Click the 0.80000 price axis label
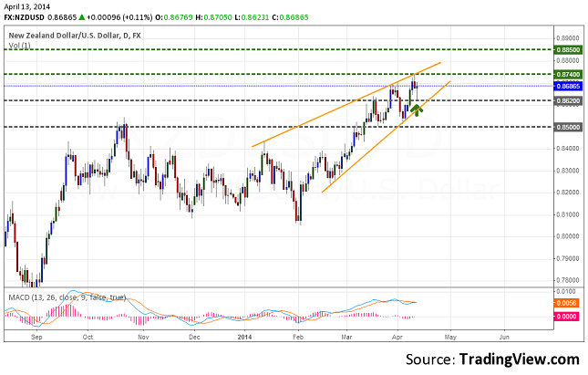 (569, 236)
